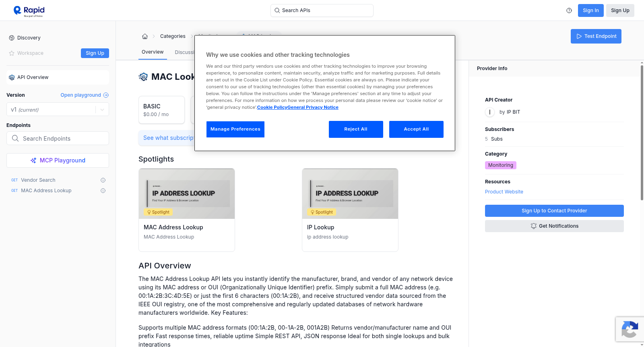Open the Product Website link

pyautogui.click(x=504, y=192)
